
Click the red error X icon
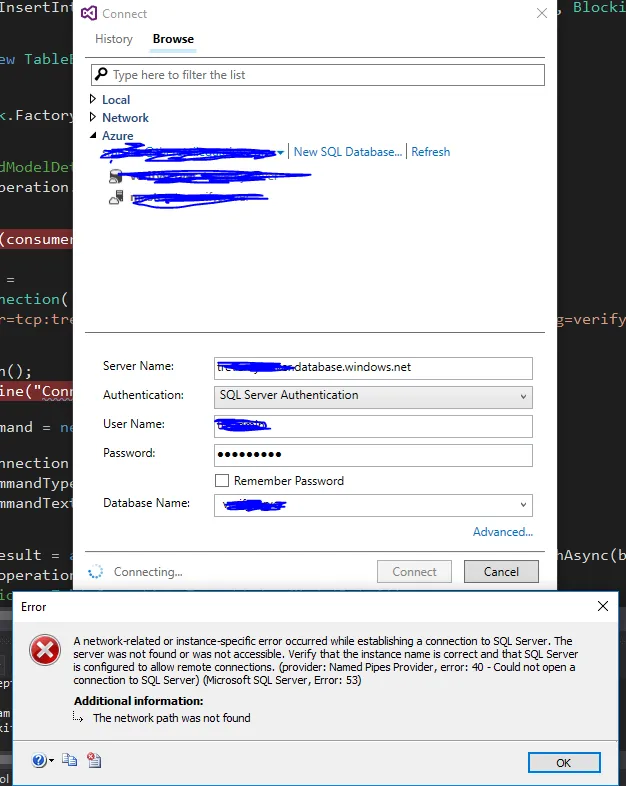45,650
